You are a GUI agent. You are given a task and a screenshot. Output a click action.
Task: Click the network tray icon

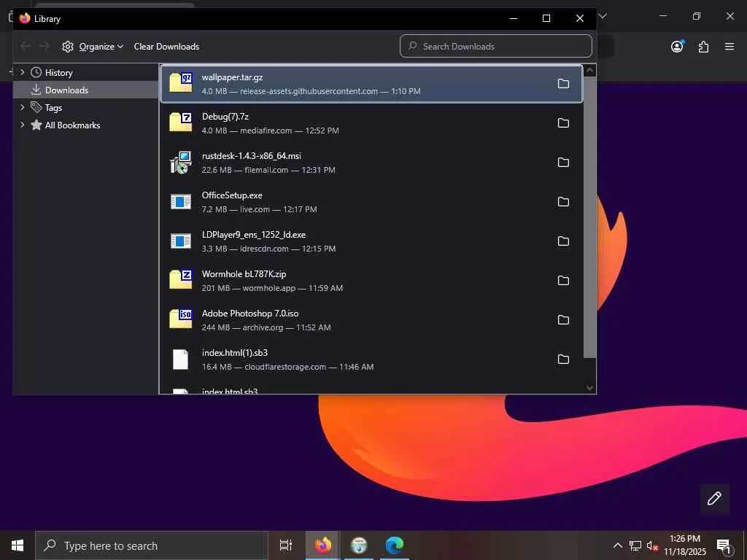(x=635, y=545)
